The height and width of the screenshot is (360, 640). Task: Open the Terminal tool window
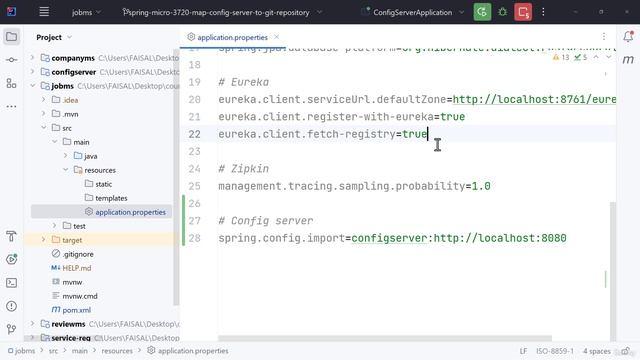[11, 282]
